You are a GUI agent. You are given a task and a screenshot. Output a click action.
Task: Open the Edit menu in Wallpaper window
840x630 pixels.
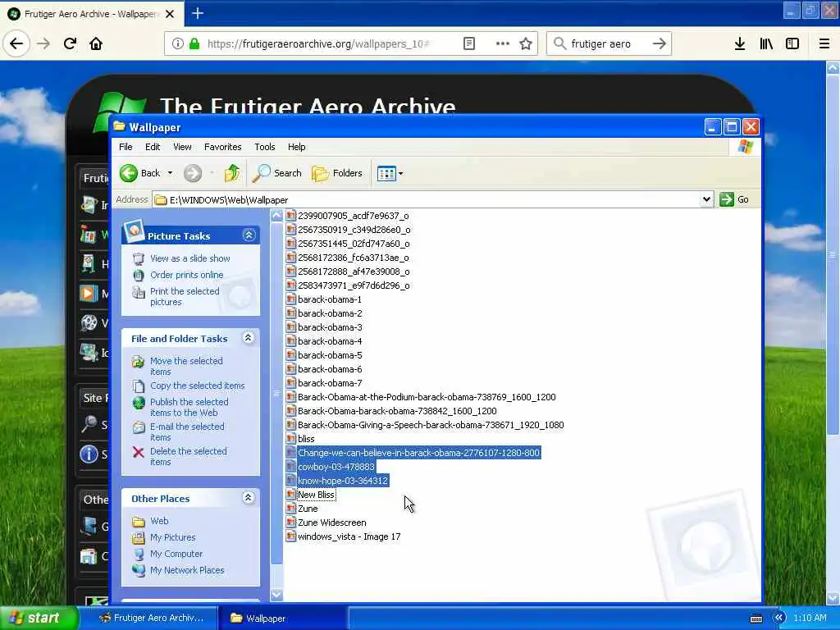(153, 147)
